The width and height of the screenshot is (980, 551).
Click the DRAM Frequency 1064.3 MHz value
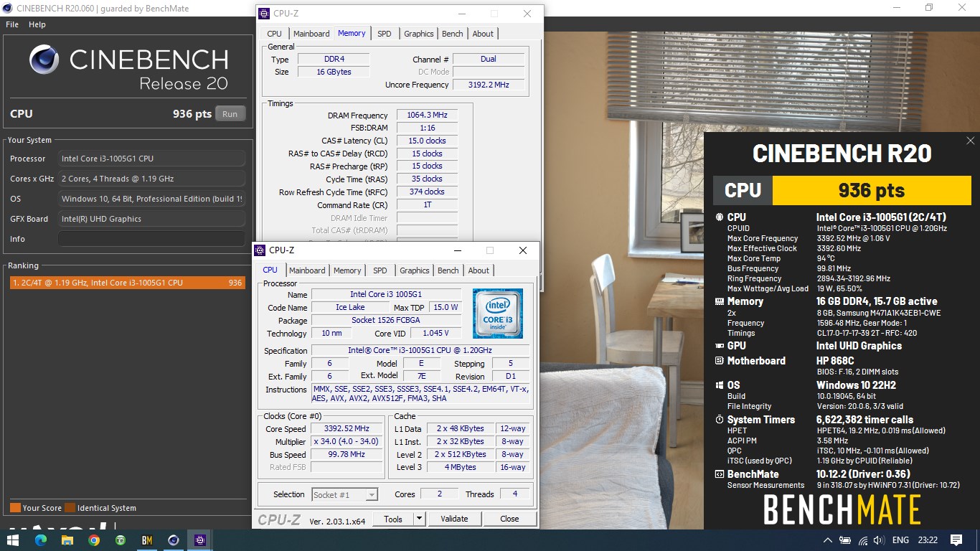click(427, 116)
